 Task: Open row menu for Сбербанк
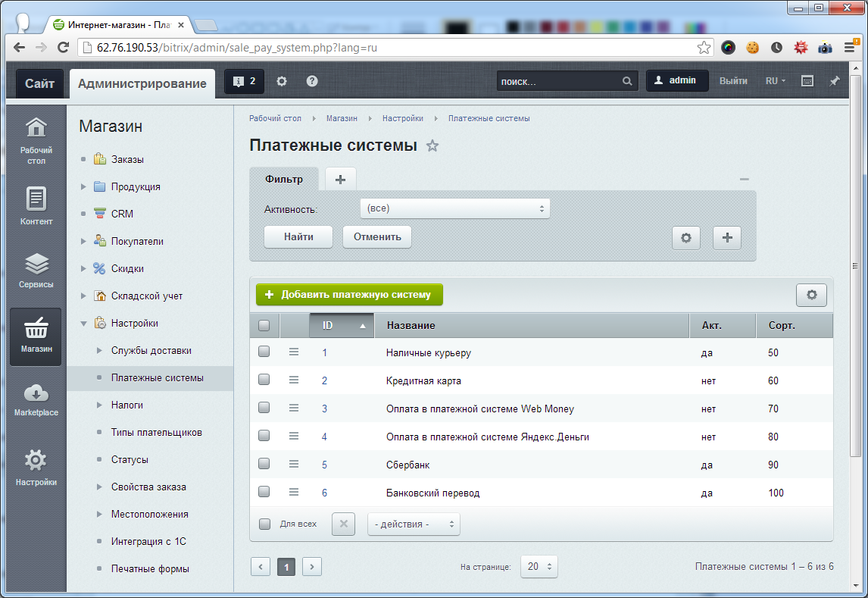(x=294, y=465)
